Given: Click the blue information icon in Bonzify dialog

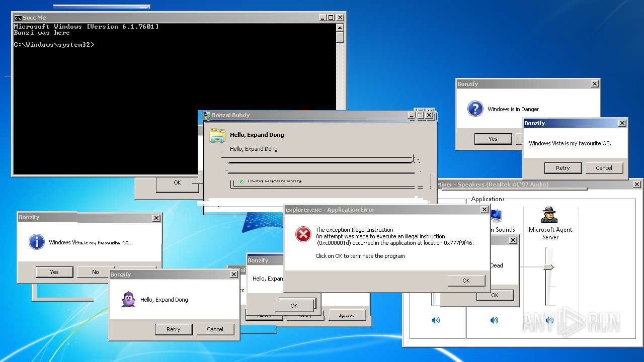Looking at the screenshot, I should click(36, 242).
